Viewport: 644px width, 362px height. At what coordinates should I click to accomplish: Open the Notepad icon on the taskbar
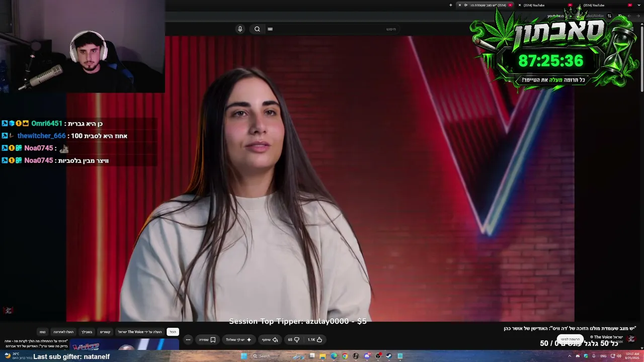tap(400, 356)
